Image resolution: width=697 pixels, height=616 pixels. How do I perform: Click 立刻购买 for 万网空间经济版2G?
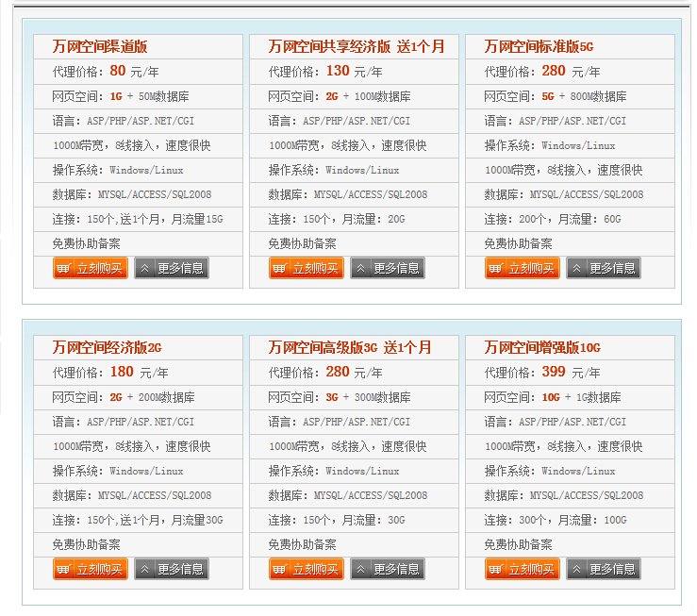tap(91, 569)
